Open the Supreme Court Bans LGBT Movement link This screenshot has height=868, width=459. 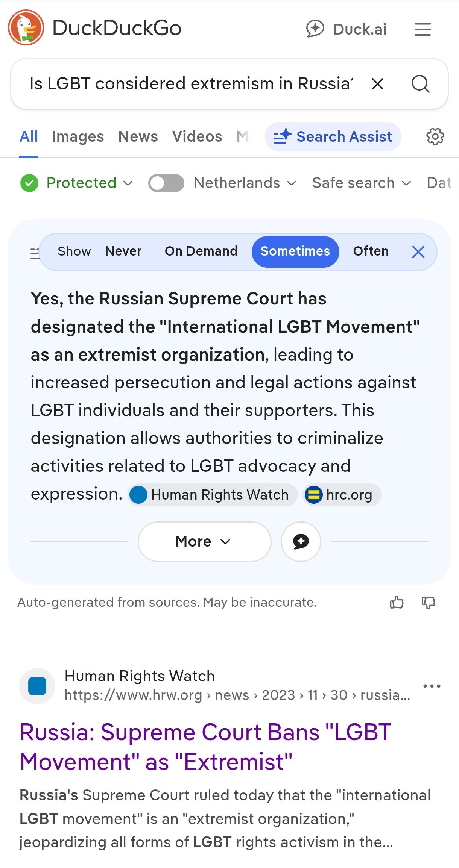205,747
